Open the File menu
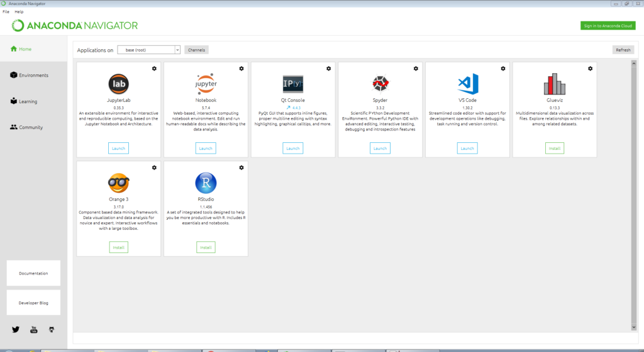The image size is (644, 352). point(6,11)
